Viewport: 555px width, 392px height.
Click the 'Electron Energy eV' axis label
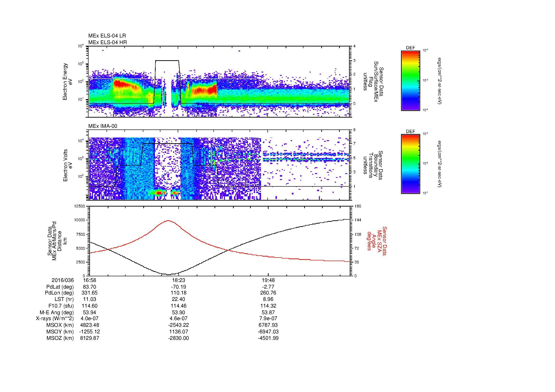(x=68, y=82)
